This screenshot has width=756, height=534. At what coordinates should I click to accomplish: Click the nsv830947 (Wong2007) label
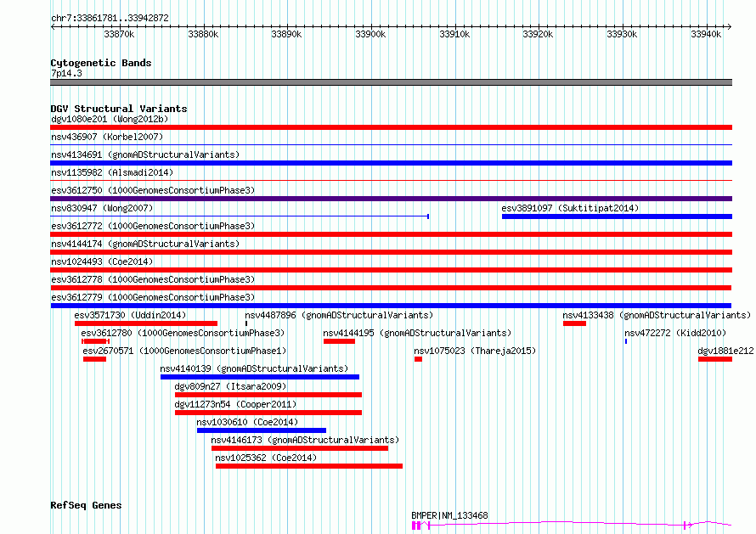(x=102, y=208)
